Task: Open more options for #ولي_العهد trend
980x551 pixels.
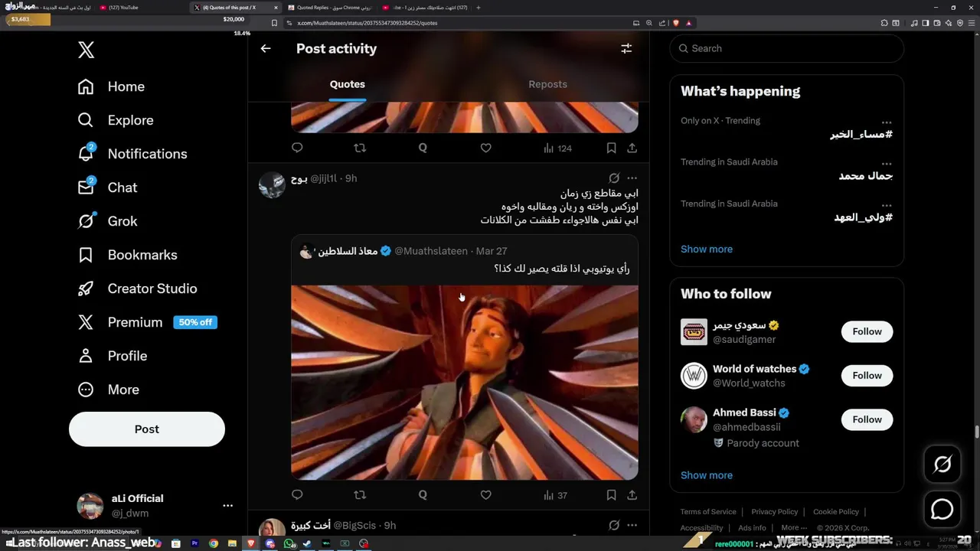Action: click(886, 205)
